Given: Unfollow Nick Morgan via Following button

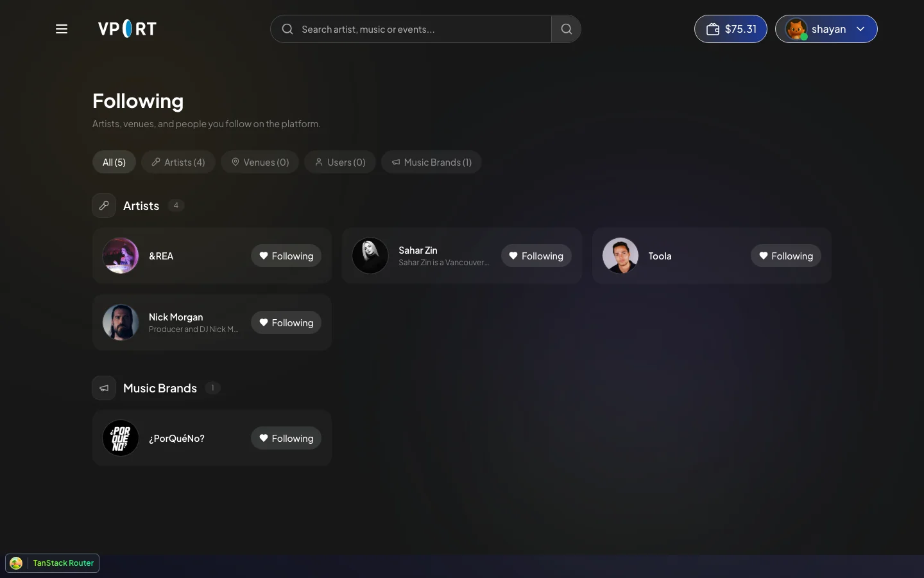Looking at the screenshot, I should 286,322.
